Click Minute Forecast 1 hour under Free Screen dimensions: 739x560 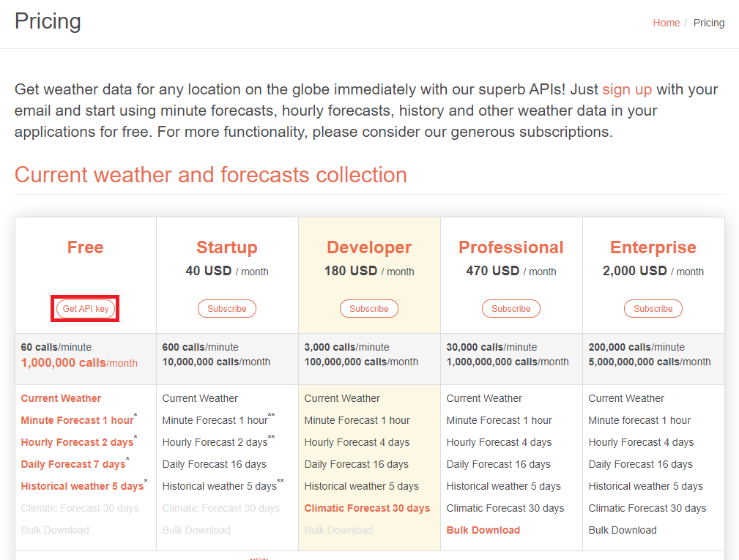point(76,420)
